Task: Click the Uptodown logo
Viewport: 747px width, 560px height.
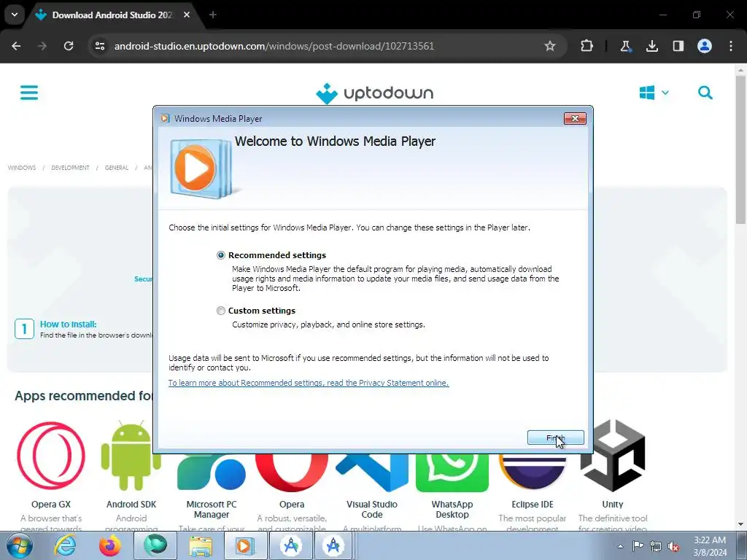Action: (x=374, y=93)
